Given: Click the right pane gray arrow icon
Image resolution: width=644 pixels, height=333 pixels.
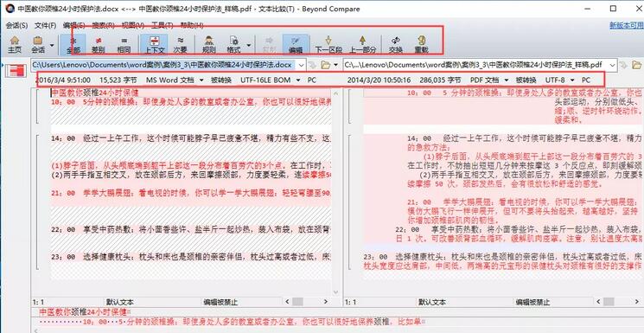Looking at the screenshot, I should pyautogui.click(x=623, y=65).
